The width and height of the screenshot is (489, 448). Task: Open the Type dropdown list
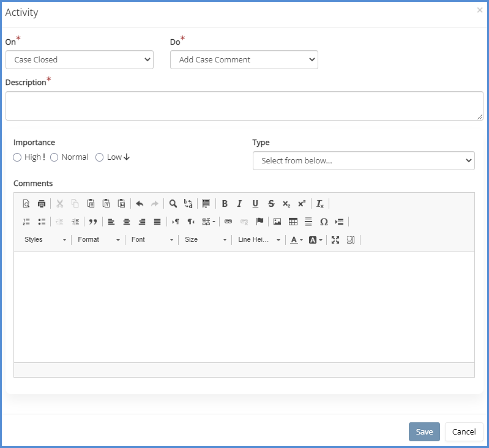(x=363, y=160)
